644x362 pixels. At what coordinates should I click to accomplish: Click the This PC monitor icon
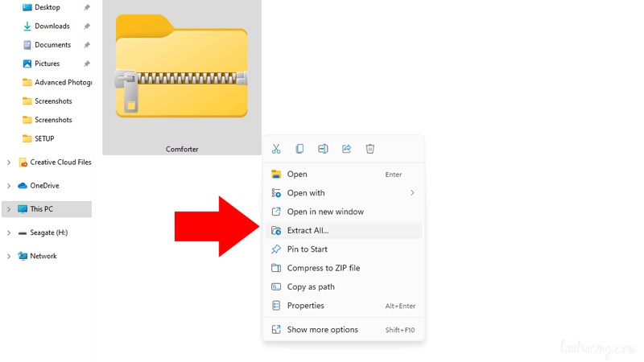click(23, 209)
